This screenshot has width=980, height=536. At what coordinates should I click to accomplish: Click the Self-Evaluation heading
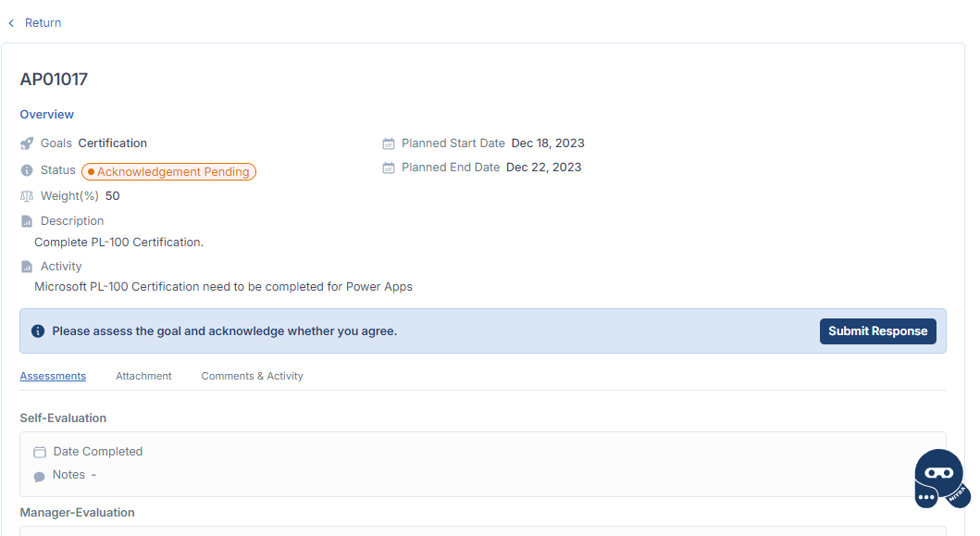click(63, 418)
